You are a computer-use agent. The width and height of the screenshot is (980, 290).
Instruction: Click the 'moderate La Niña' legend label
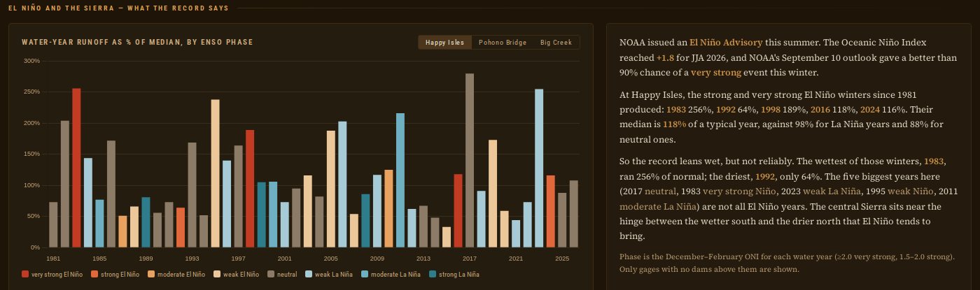click(395, 275)
